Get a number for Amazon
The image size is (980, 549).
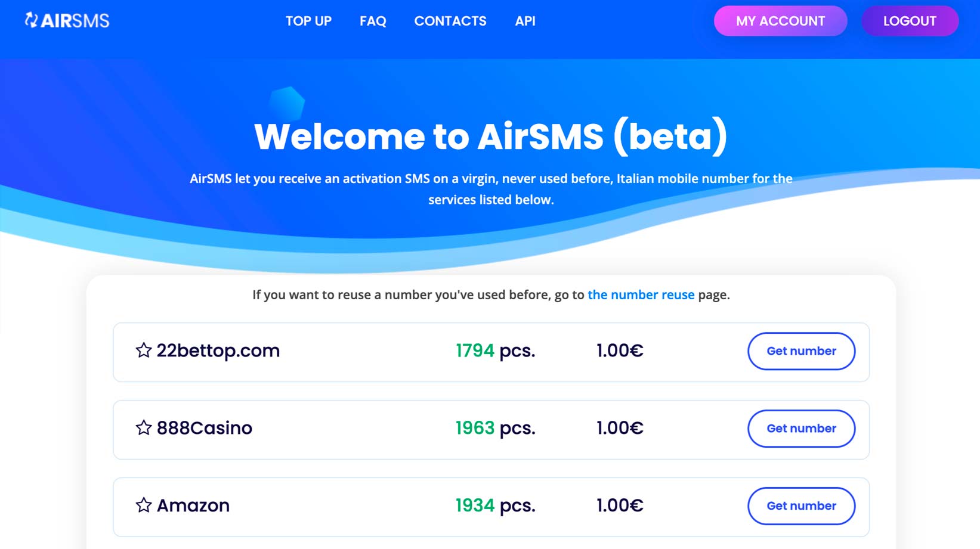tap(801, 506)
